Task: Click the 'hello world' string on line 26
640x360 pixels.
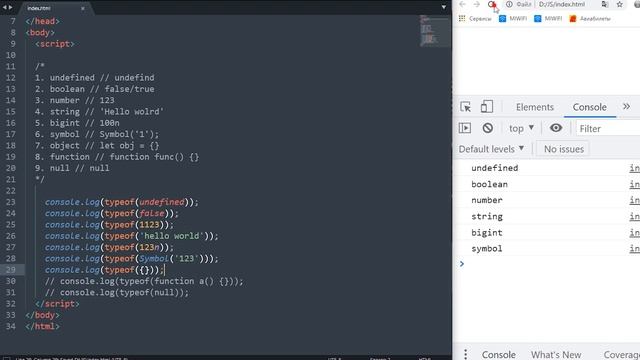Action: click(x=171, y=236)
